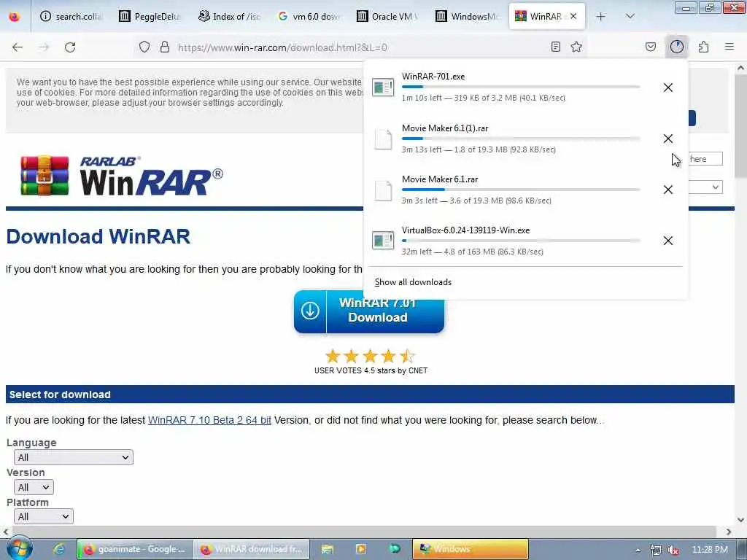Screen dimensions: 747x560
Task: Open the network tray icon
Action: tap(656, 550)
